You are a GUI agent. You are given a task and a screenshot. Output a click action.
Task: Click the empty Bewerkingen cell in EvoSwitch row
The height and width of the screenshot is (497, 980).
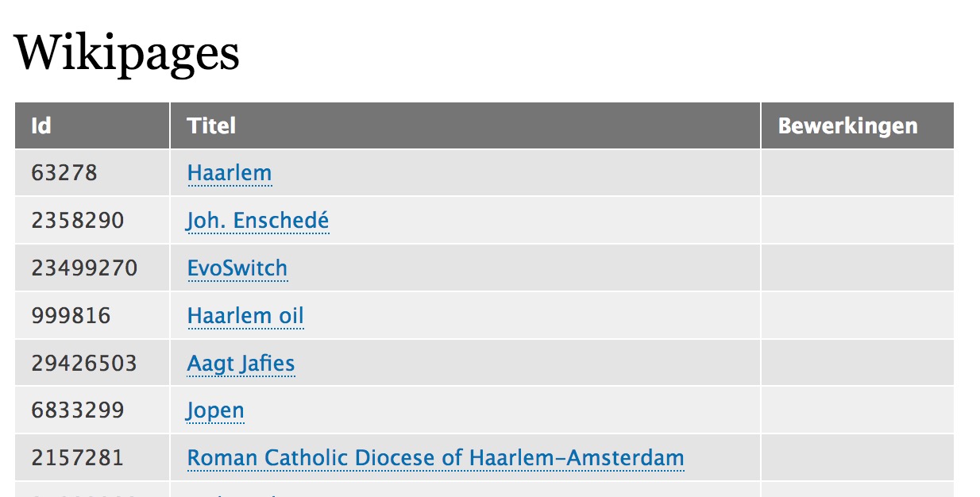click(857, 268)
